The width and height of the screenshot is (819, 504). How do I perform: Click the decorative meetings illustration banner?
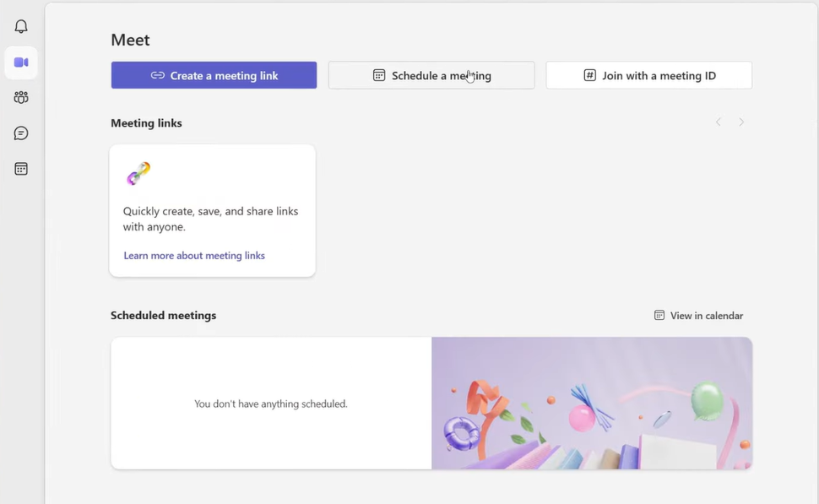coord(591,403)
